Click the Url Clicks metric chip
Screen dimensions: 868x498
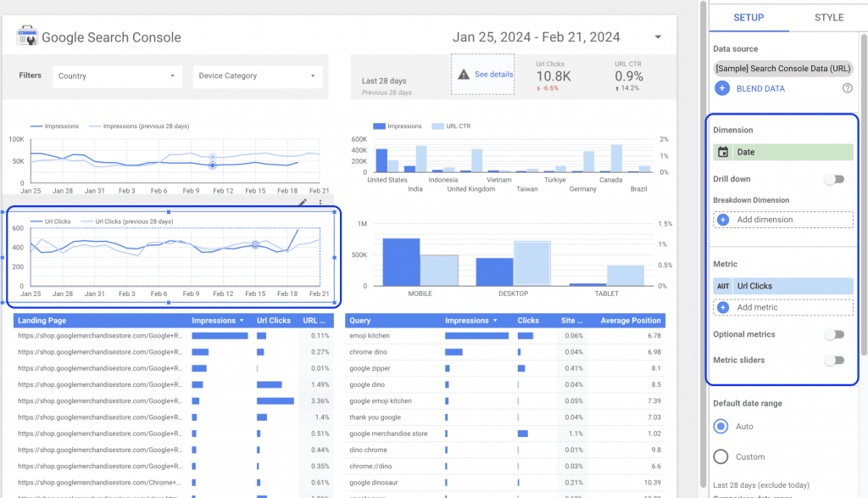(782, 287)
